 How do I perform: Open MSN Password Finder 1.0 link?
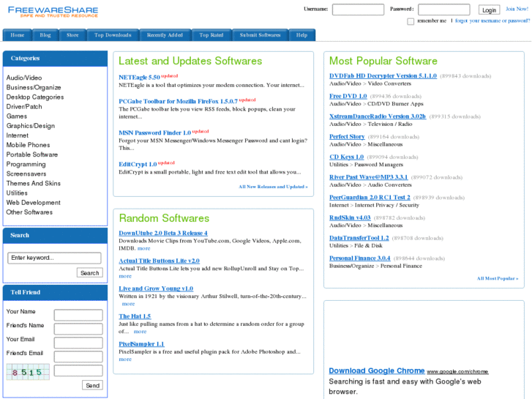(x=154, y=133)
